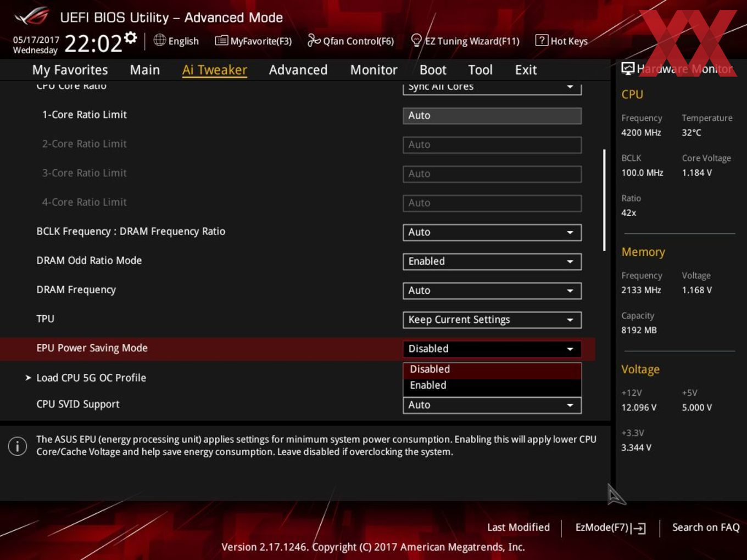Click the 32°C temperature reading
This screenshot has height=560, width=747.
[692, 132]
